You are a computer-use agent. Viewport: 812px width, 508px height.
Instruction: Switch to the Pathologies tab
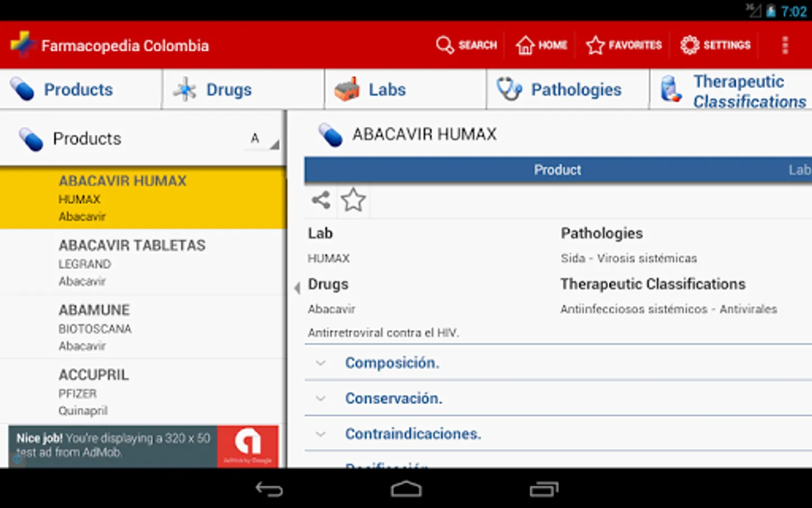click(x=568, y=89)
